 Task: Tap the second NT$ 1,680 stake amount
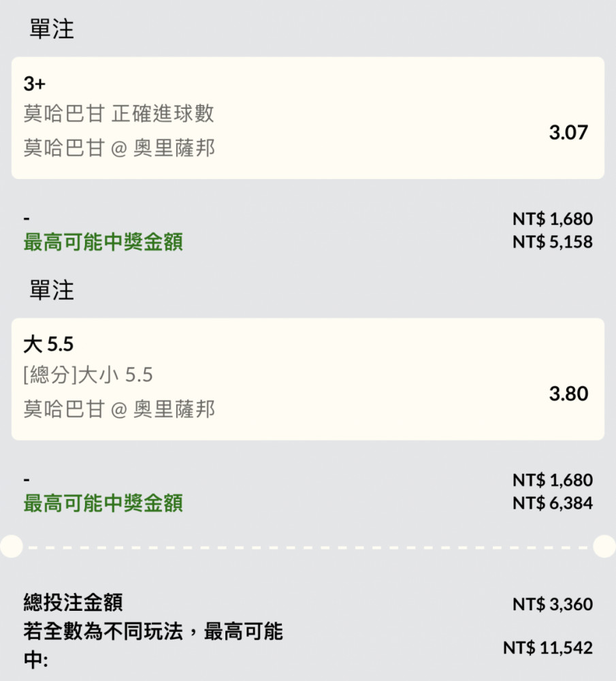[553, 480]
